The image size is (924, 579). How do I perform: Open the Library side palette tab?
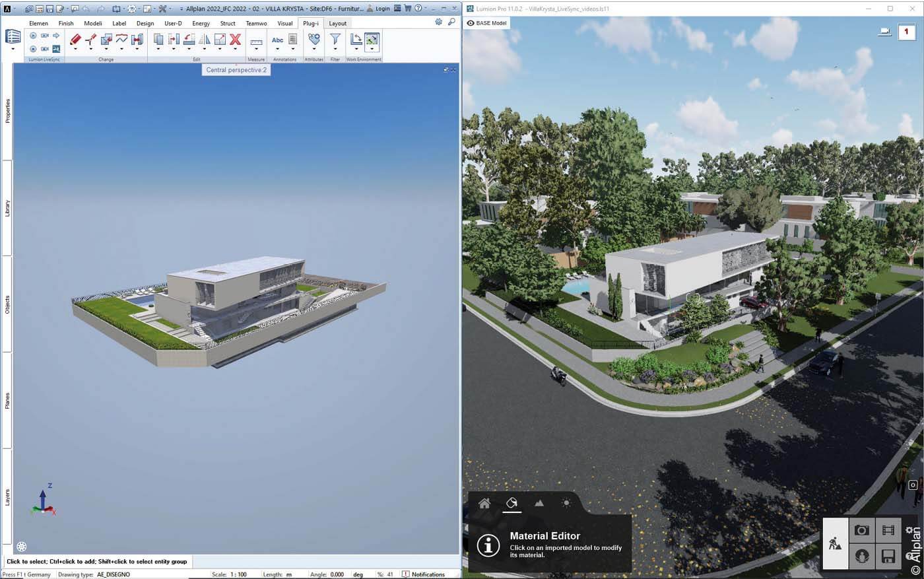click(x=7, y=208)
